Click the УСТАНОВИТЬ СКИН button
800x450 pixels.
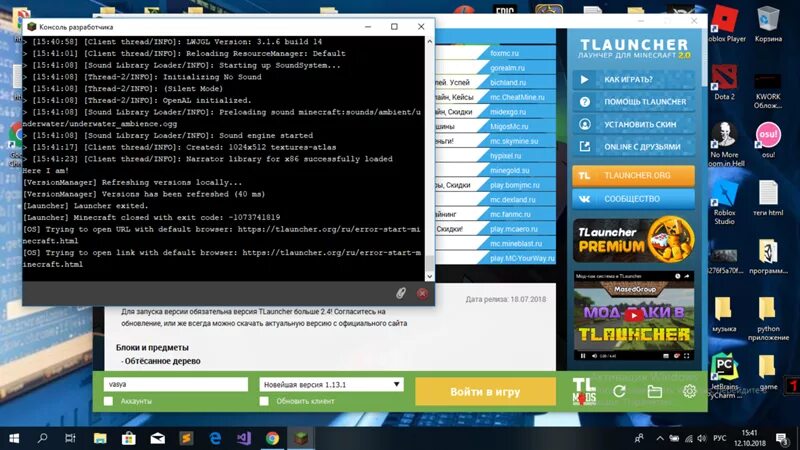pos(633,124)
